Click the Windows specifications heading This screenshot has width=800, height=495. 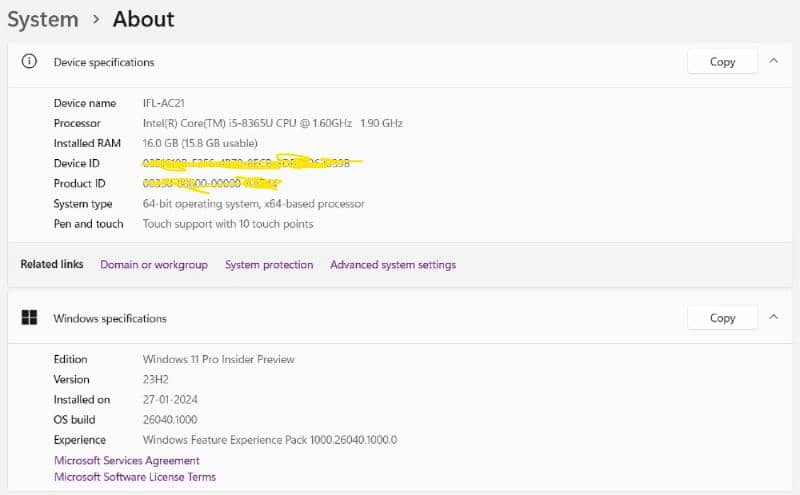[110, 318]
